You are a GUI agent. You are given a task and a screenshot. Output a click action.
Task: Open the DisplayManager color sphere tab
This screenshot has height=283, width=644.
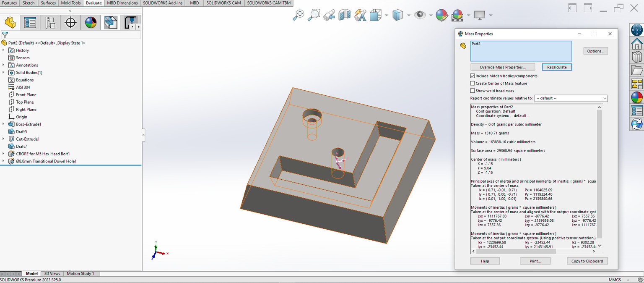91,22
